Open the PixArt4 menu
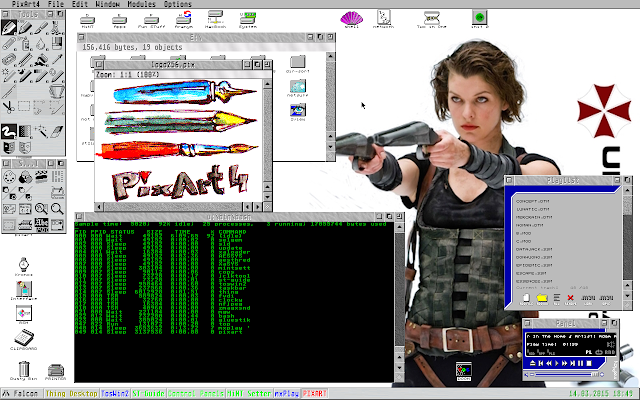Screen dimensions: 640x400 (26, 4)
